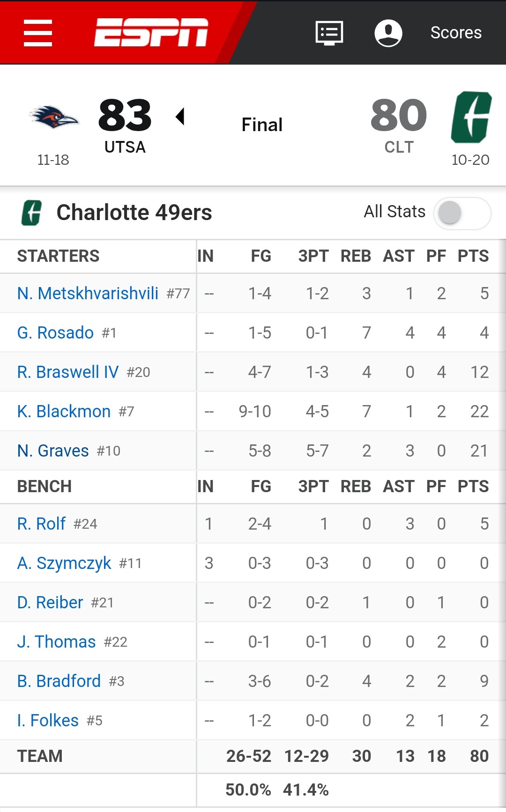Open the user profile icon
Image resolution: width=506 pixels, height=812 pixels.
(x=388, y=33)
